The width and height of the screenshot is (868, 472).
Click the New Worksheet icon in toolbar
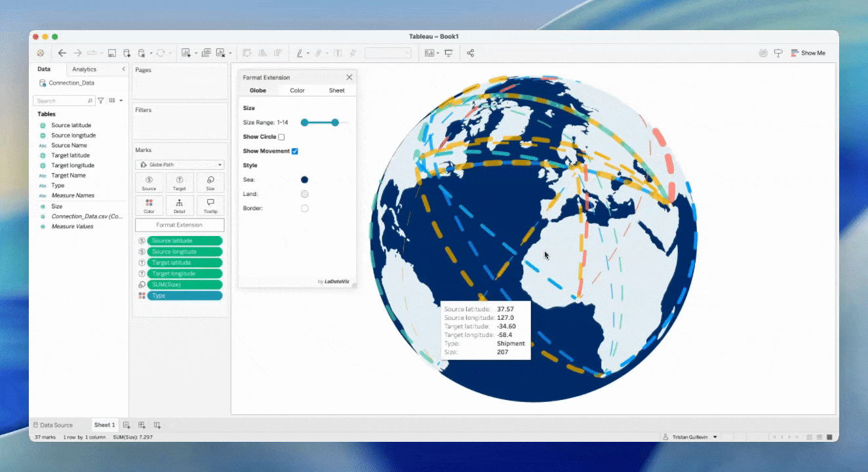tap(186, 53)
